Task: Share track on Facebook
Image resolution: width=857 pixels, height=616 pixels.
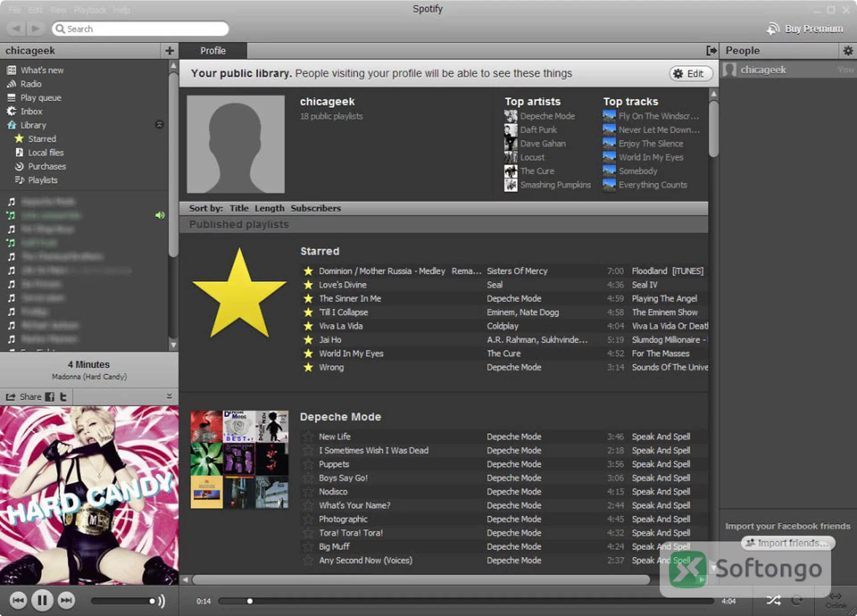Action: (x=50, y=397)
